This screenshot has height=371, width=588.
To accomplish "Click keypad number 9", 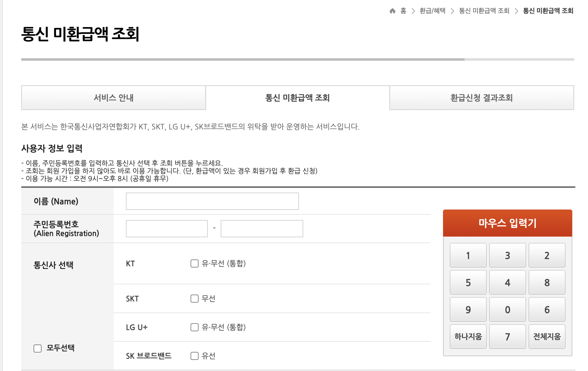I will (468, 309).
